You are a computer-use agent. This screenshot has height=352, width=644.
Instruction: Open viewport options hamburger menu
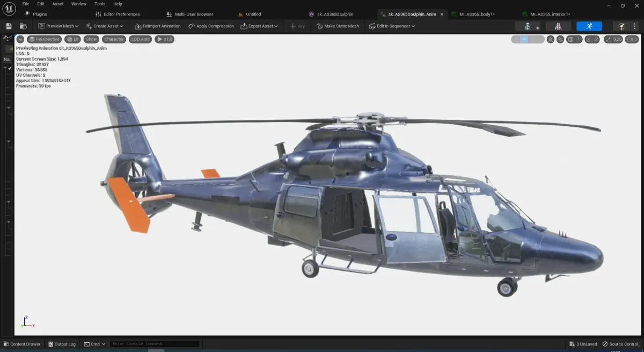pos(20,39)
